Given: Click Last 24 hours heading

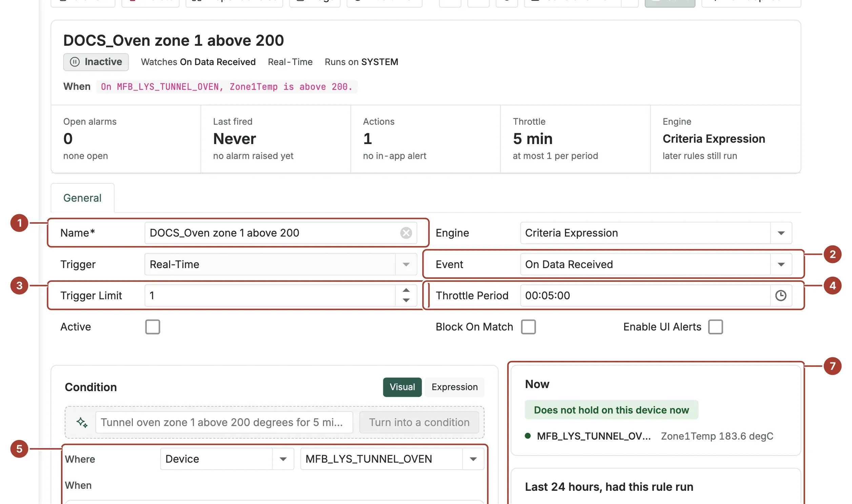Looking at the screenshot, I should click(x=609, y=487).
